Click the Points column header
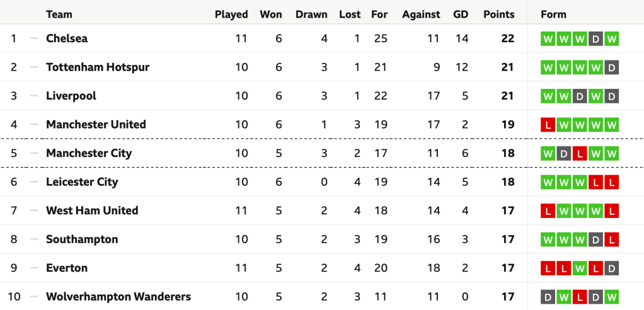This screenshot has width=644, height=310. click(x=498, y=14)
